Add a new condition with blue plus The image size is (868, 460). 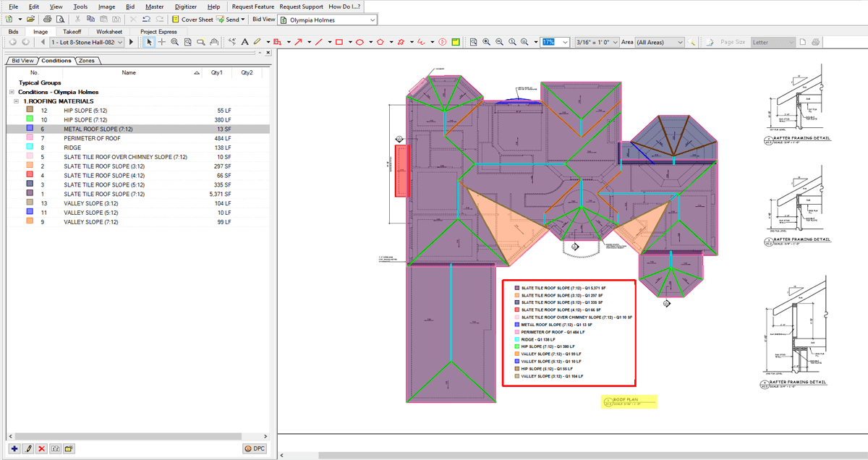14,449
